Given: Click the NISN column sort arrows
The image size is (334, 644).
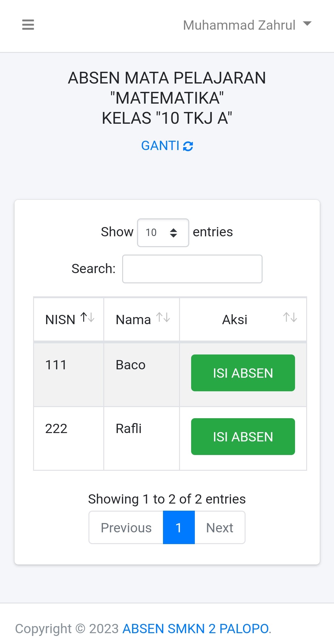Looking at the screenshot, I should (x=88, y=317).
